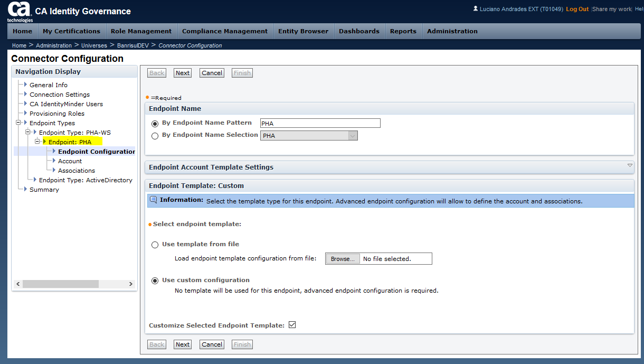Viewport: 644px width, 364px height.
Task: Select the Account tree item
Action: [x=70, y=161]
